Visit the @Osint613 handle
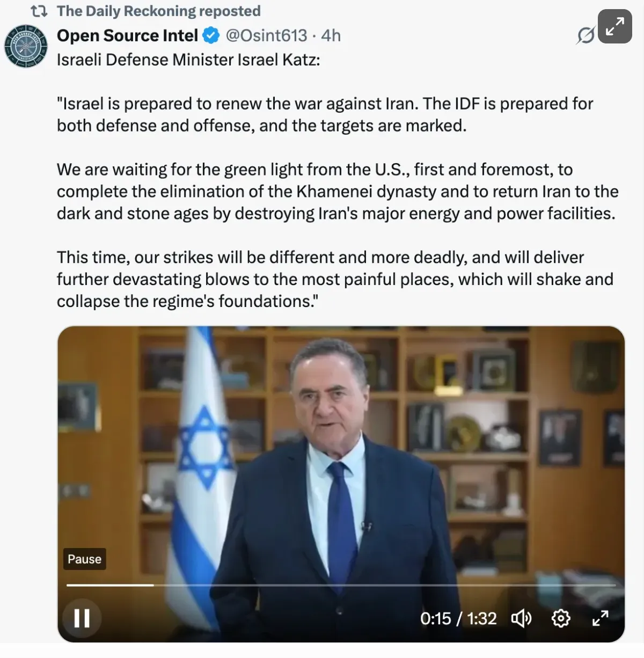This screenshot has width=644, height=658. click(266, 35)
